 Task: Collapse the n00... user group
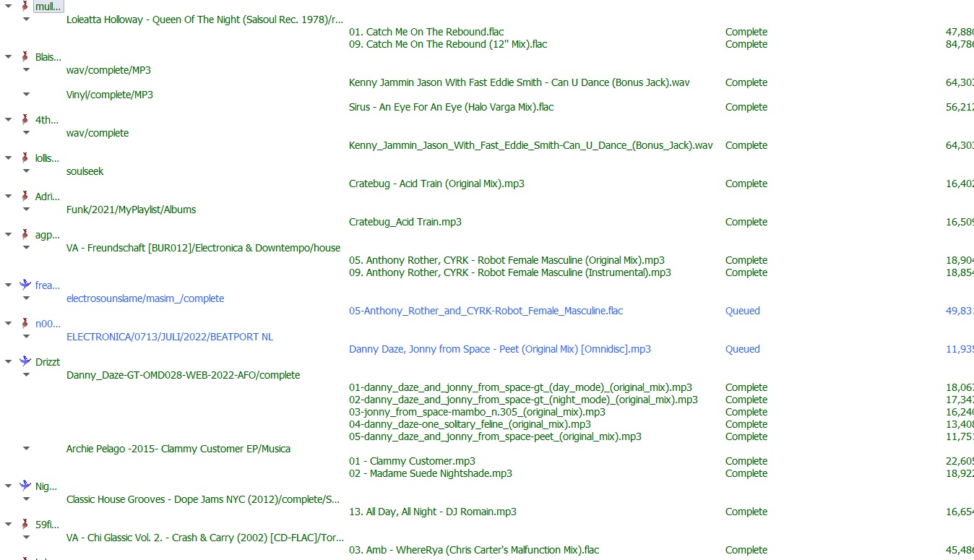tap(8, 324)
